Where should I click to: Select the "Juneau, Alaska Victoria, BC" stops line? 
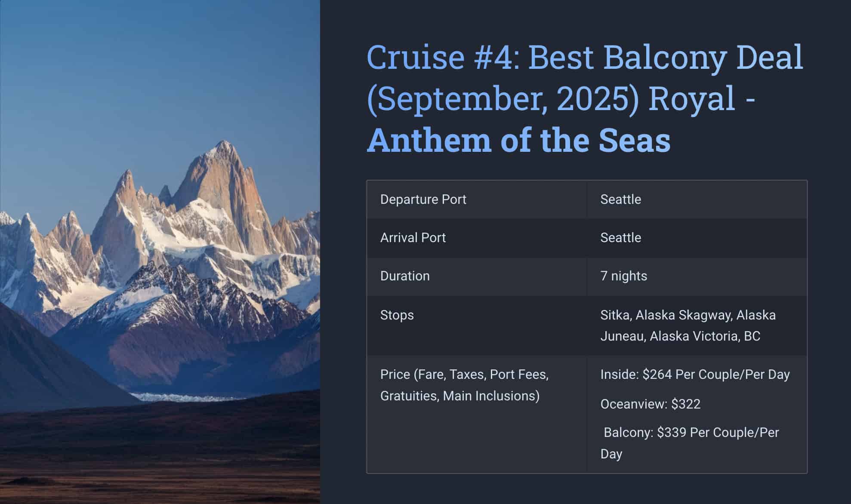coord(680,336)
